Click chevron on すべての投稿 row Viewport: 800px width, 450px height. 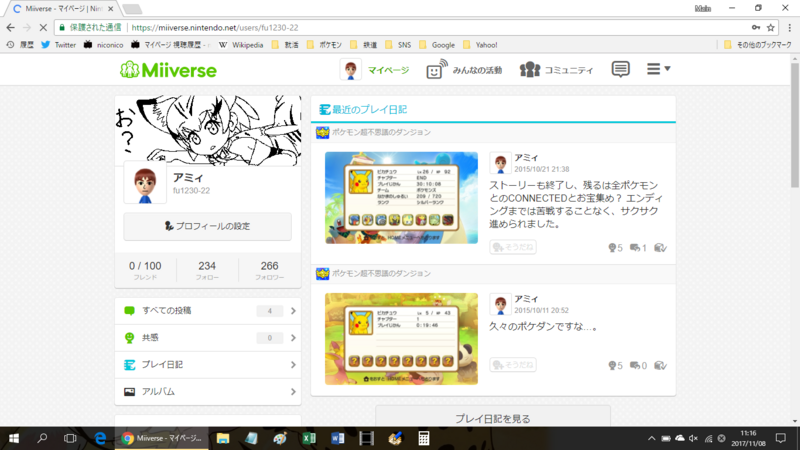[x=293, y=311]
